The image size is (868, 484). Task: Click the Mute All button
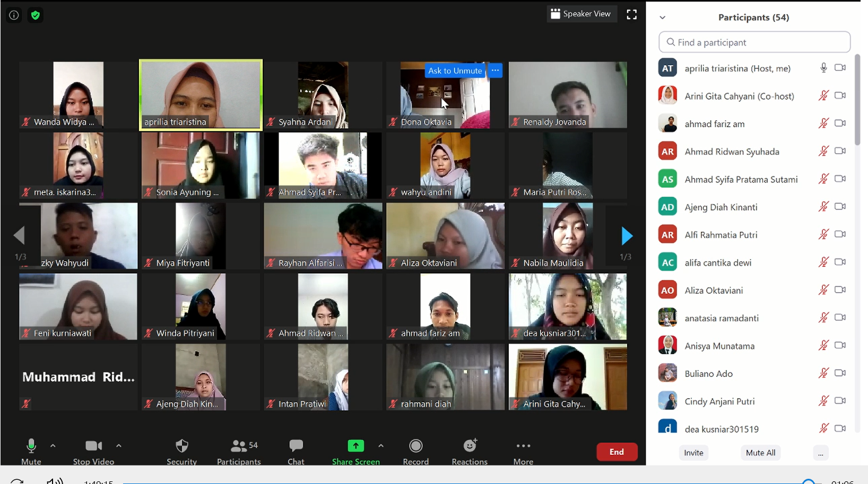(x=760, y=453)
